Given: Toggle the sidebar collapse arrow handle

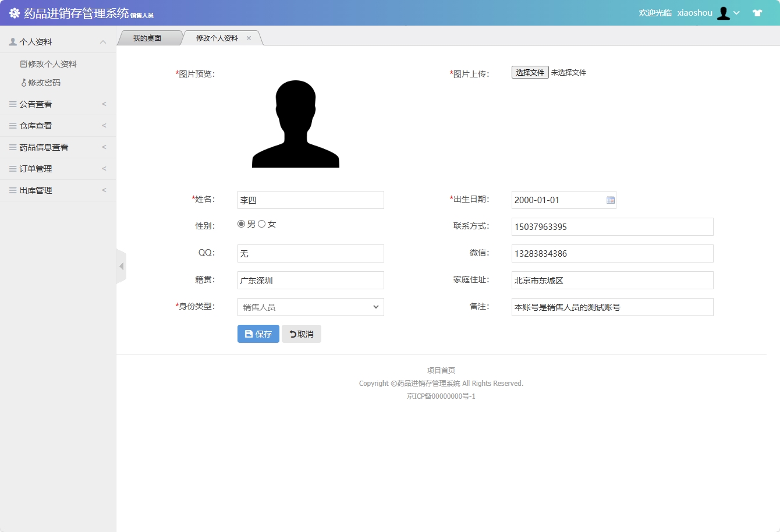Looking at the screenshot, I should 121,265.
